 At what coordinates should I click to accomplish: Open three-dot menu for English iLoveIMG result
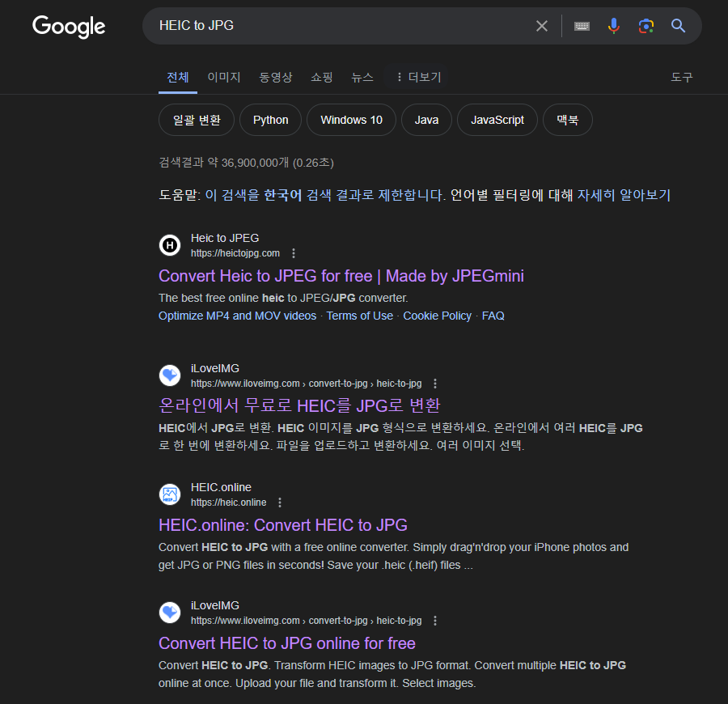point(435,621)
